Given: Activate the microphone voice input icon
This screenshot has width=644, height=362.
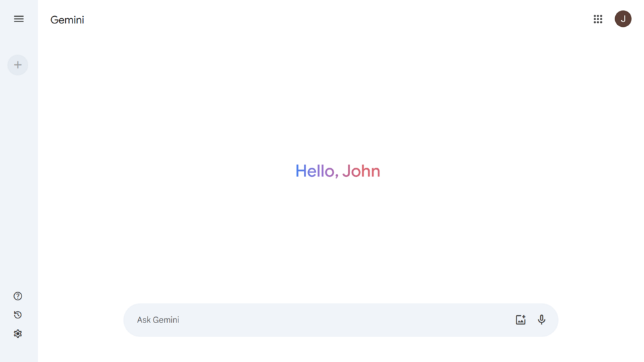Looking at the screenshot, I should pos(541,320).
